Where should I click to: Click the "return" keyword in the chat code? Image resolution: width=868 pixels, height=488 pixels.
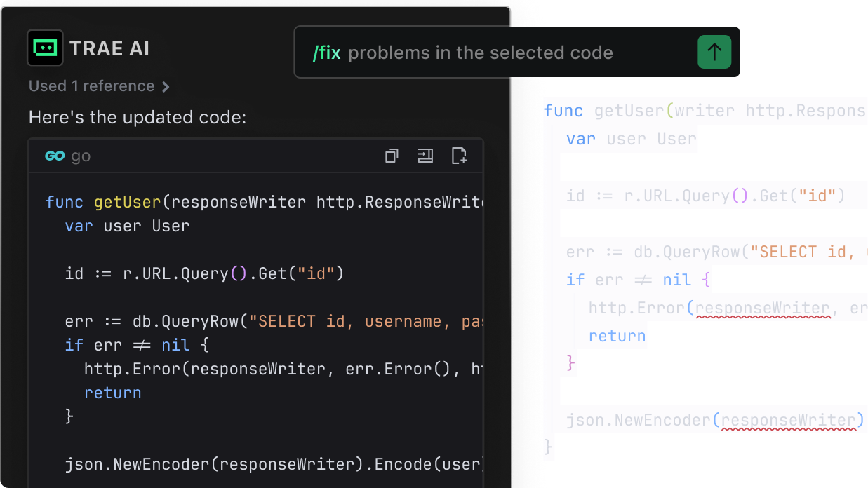tap(113, 393)
